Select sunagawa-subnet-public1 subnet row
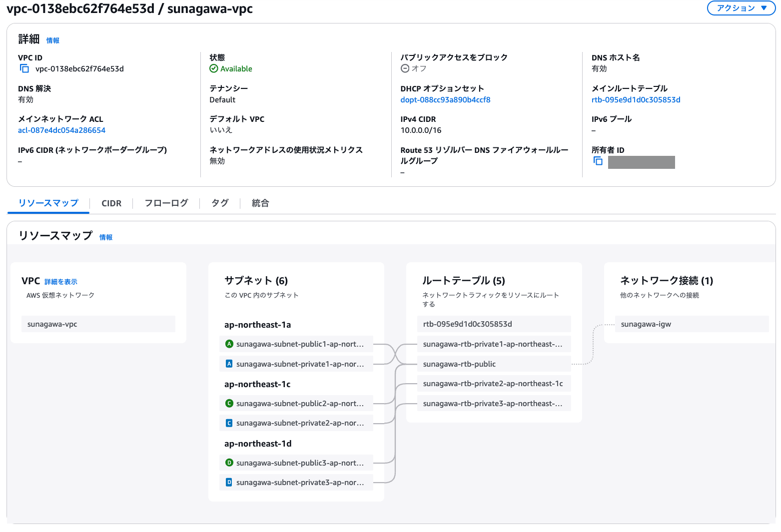This screenshot has height=532, width=781. point(296,344)
